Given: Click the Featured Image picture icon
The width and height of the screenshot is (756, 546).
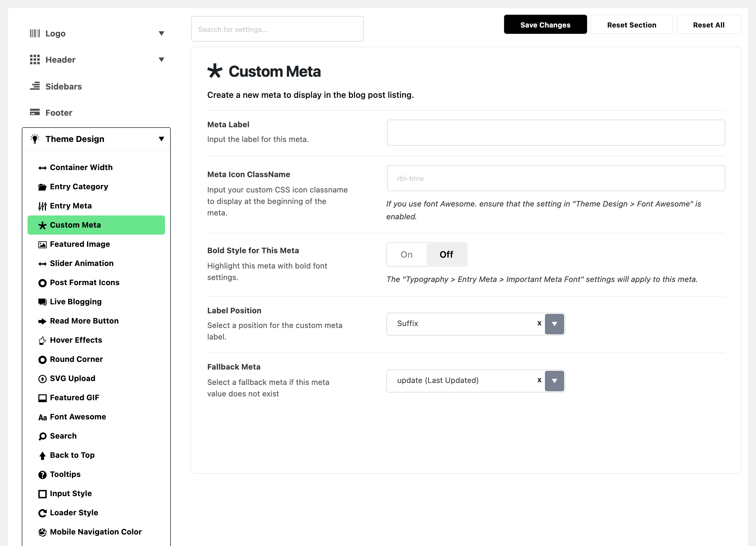Looking at the screenshot, I should tap(42, 245).
